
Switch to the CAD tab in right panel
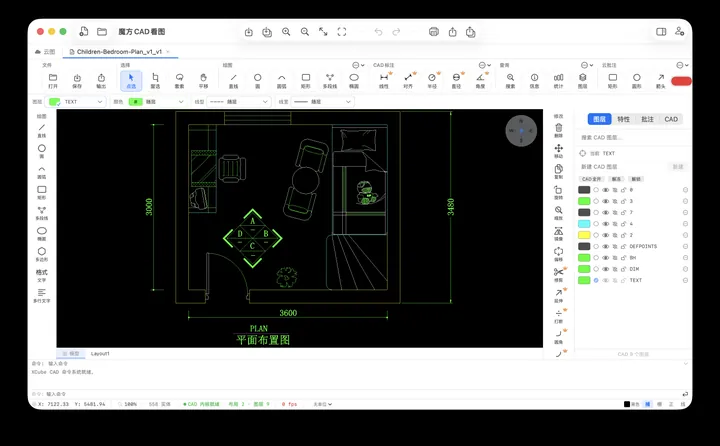point(671,119)
